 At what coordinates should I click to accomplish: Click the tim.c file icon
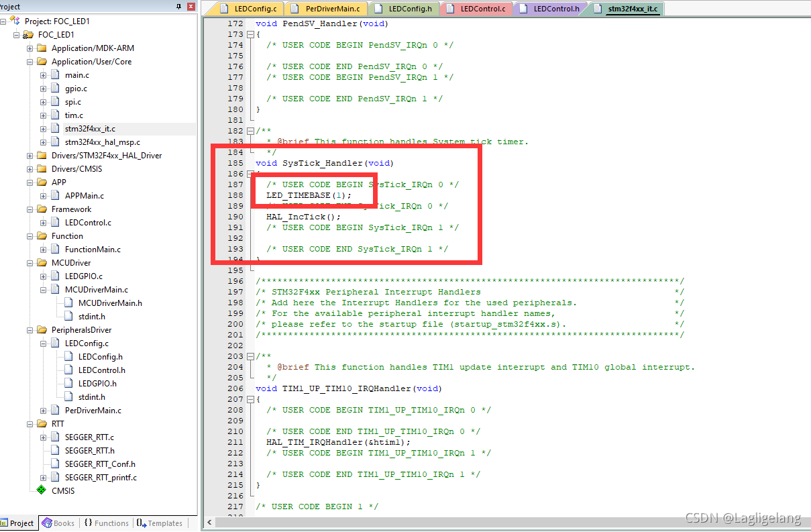click(x=55, y=115)
